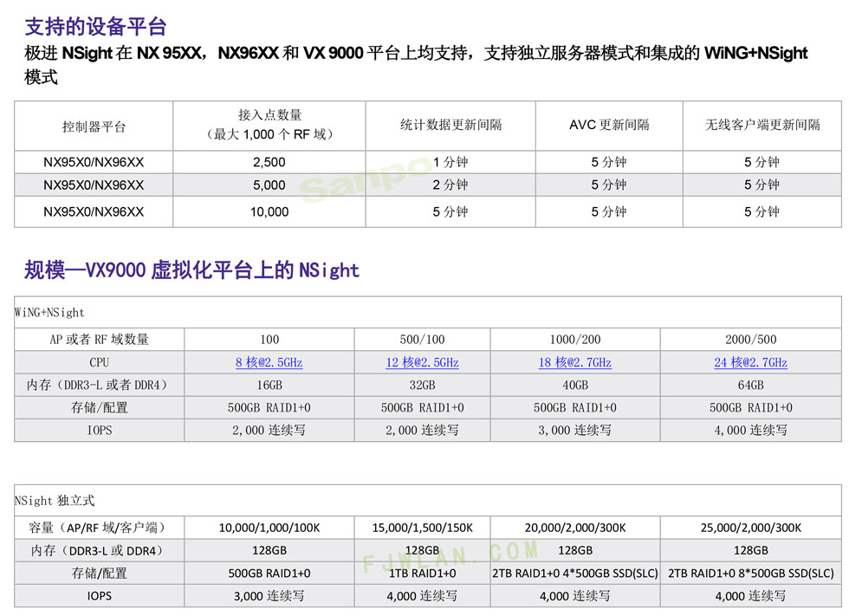Select the AVC 更新间隔 column header
This screenshot has width=849, height=616.
pos(609,125)
